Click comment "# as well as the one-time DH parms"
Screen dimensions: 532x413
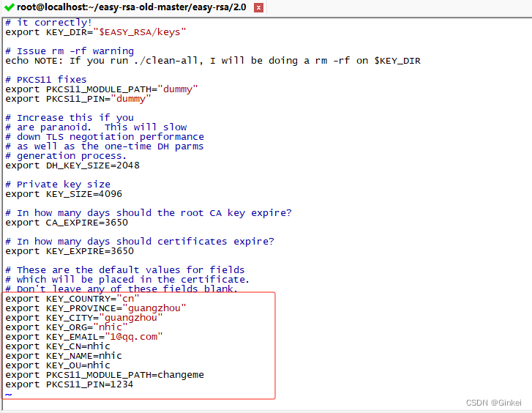coord(105,146)
